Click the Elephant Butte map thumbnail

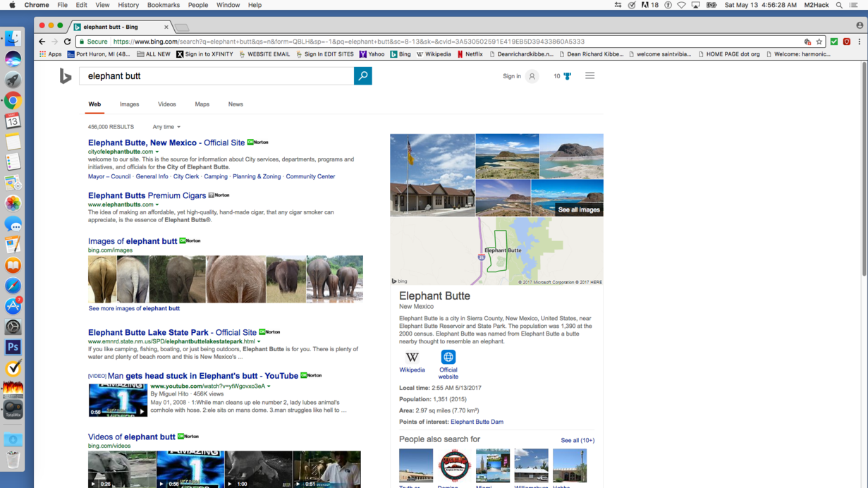pyautogui.click(x=496, y=251)
